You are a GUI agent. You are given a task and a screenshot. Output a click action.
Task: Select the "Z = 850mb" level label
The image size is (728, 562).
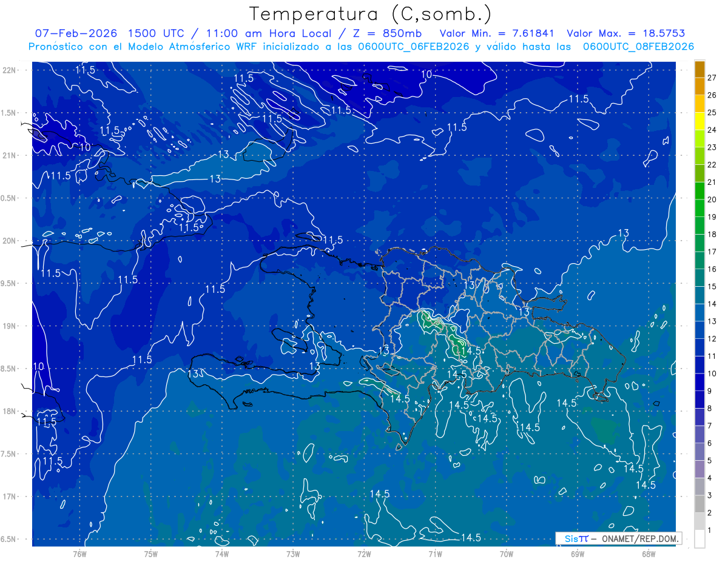[x=386, y=33]
